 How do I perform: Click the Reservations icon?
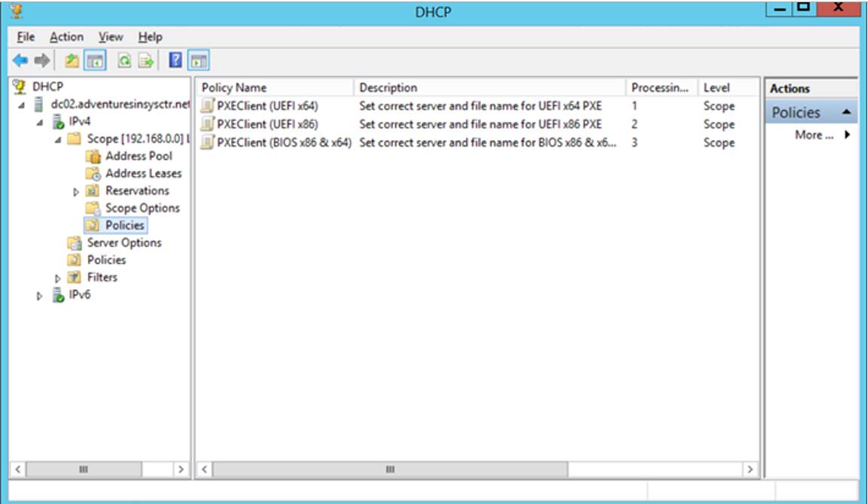[x=93, y=191]
